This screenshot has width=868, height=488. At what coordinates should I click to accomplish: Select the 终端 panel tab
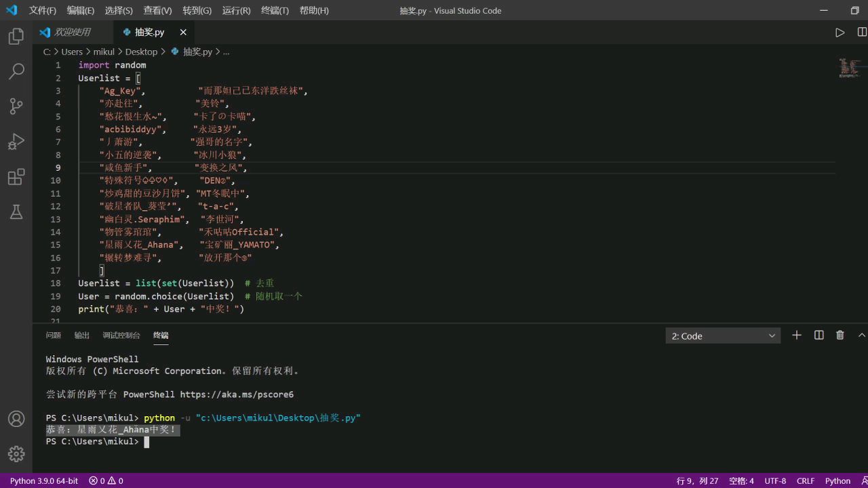point(161,335)
